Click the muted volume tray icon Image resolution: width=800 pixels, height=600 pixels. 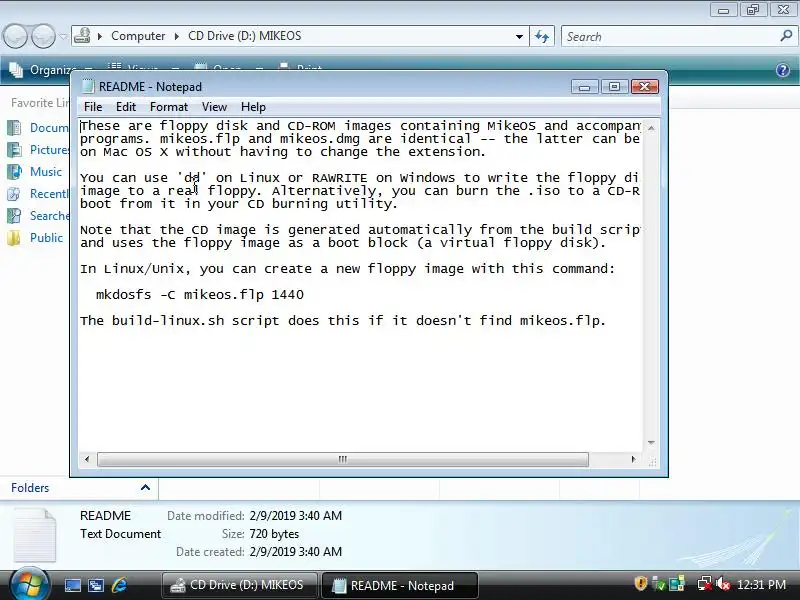tap(723, 583)
